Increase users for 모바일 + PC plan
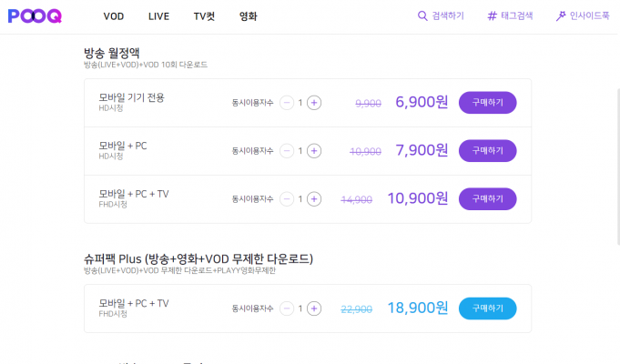Screen dimensions: 620x364 click(x=314, y=151)
